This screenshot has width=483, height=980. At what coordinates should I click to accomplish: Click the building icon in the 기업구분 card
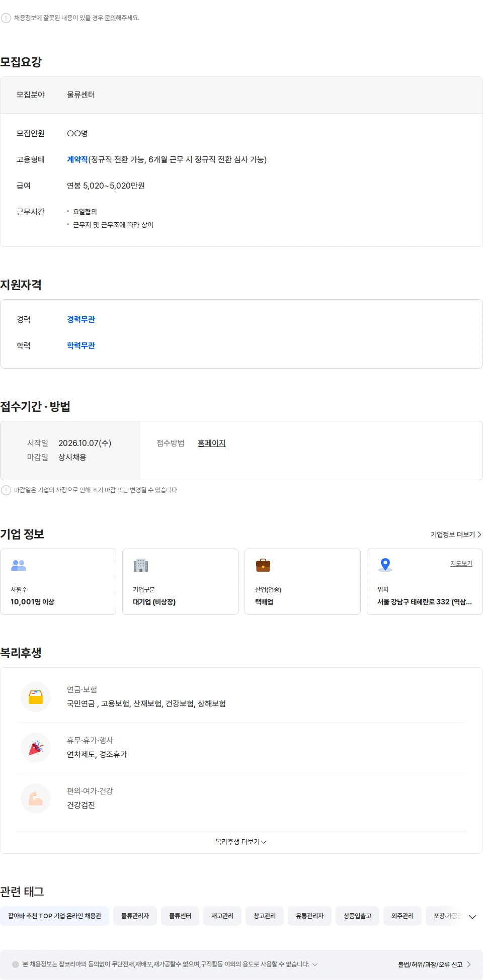coord(141,565)
